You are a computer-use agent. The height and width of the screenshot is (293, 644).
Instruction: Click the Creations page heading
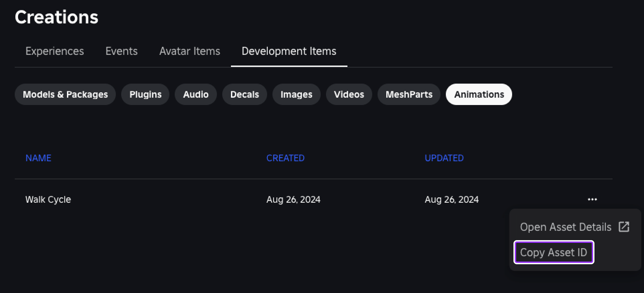57,17
